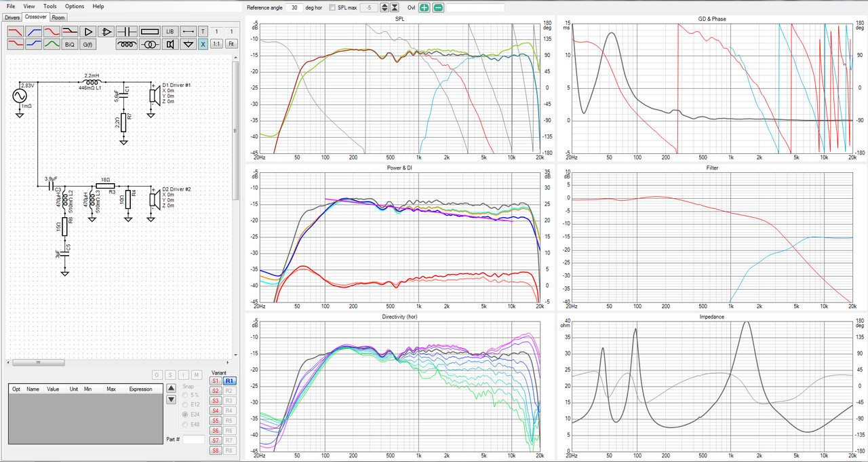Add the operational amplifier block
The image size is (868, 462).
pos(106,32)
